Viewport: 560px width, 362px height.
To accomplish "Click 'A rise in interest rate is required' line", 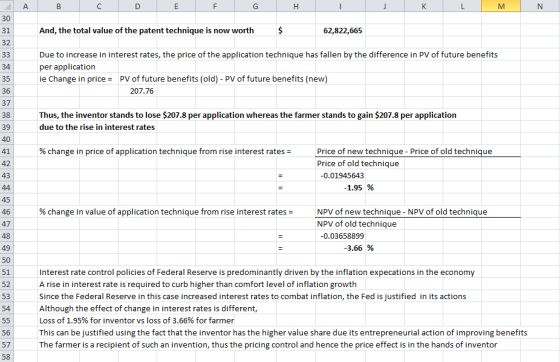I will [198, 285].
